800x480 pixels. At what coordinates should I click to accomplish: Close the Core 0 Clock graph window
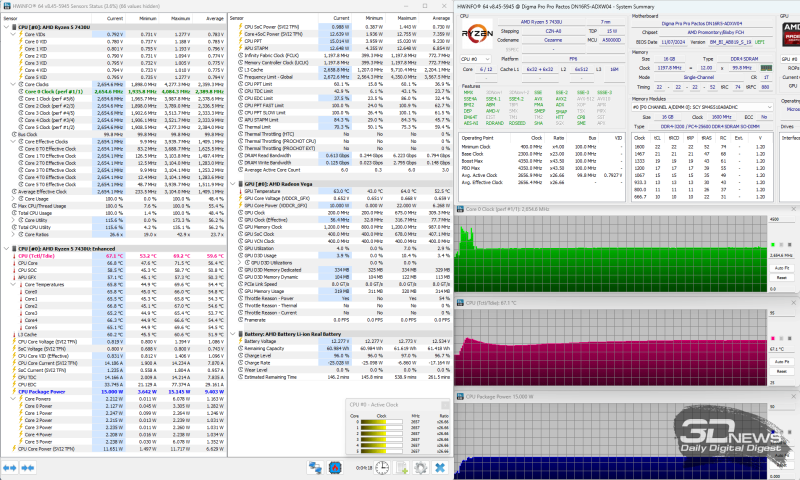(x=793, y=209)
